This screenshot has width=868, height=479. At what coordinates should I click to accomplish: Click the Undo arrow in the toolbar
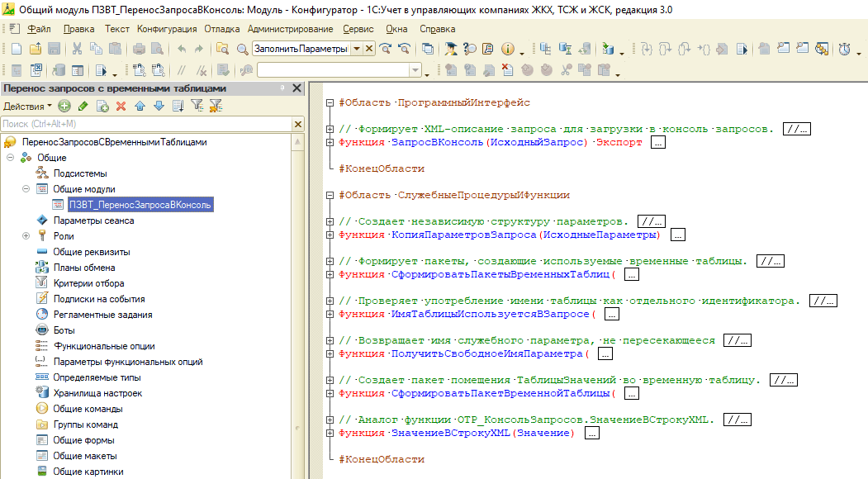pyautogui.click(x=182, y=50)
